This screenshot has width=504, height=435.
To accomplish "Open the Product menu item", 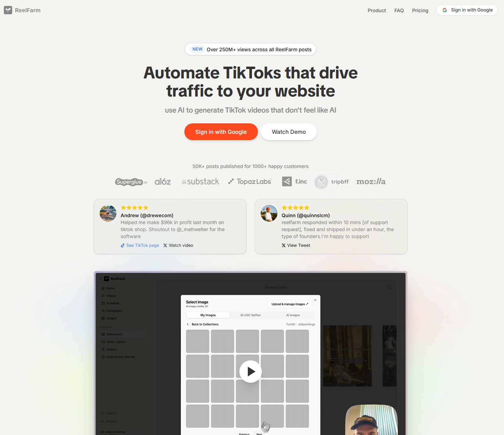I will coord(377,10).
